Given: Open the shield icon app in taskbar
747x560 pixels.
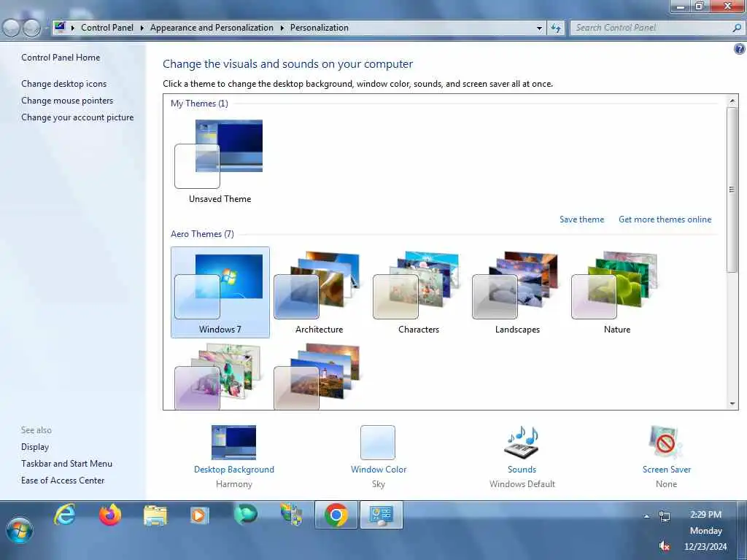Looking at the screenshot, I should (291, 515).
